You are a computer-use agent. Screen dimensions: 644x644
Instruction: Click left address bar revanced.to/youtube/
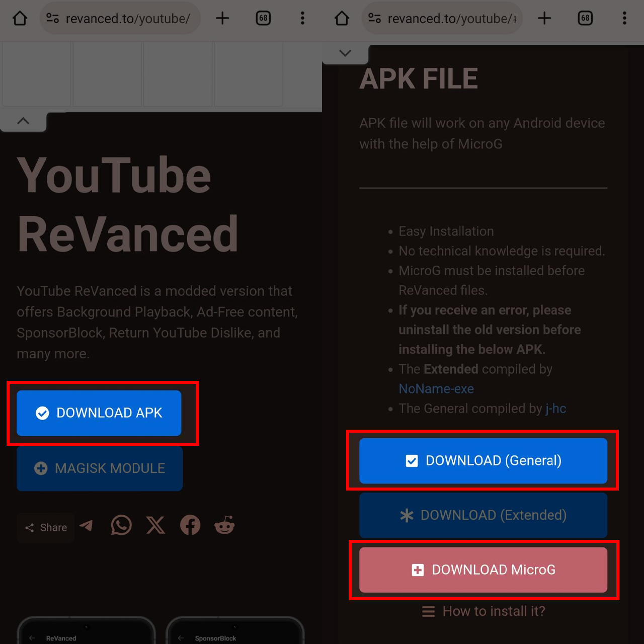coord(120,19)
